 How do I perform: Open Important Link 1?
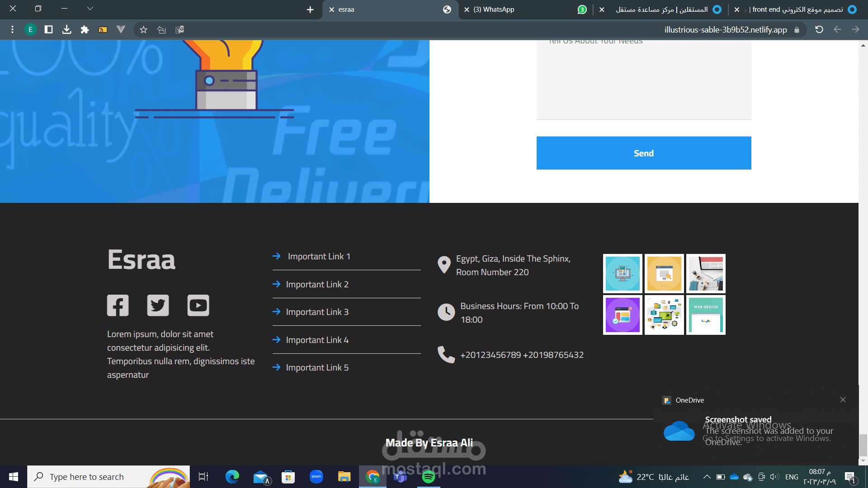[x=319, y=256]
